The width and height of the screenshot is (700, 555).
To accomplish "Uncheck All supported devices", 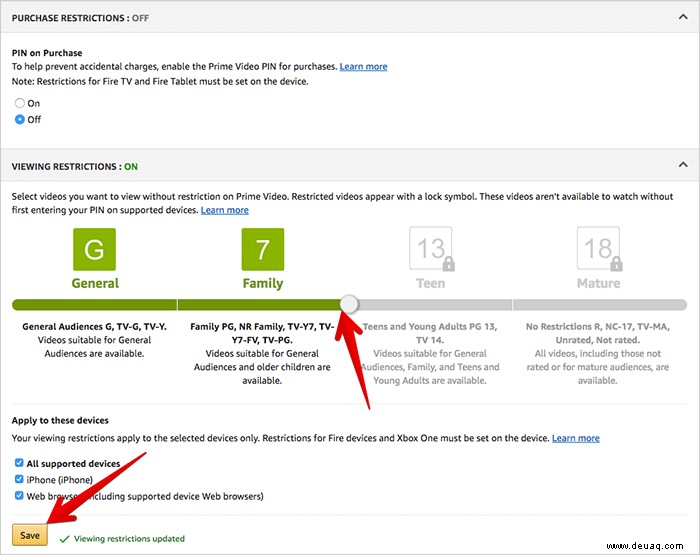I will click(19, 463).
